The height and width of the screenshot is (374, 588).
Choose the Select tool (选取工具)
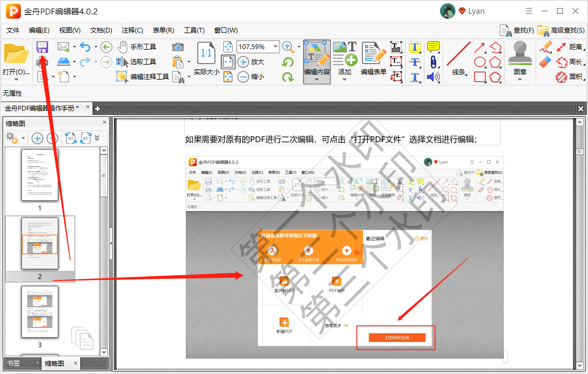(x=135, y=62)
